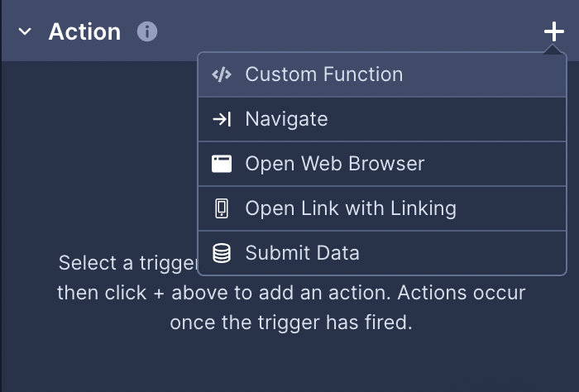Click the popup menu pointer under the plus
Viewport: 579px width, 392px height.
[553, 49]
